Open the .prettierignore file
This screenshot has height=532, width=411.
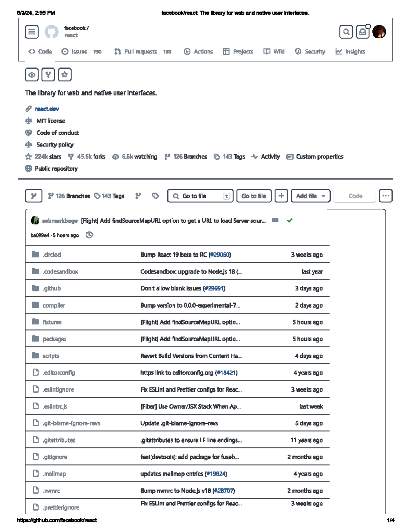click(61, 507)
